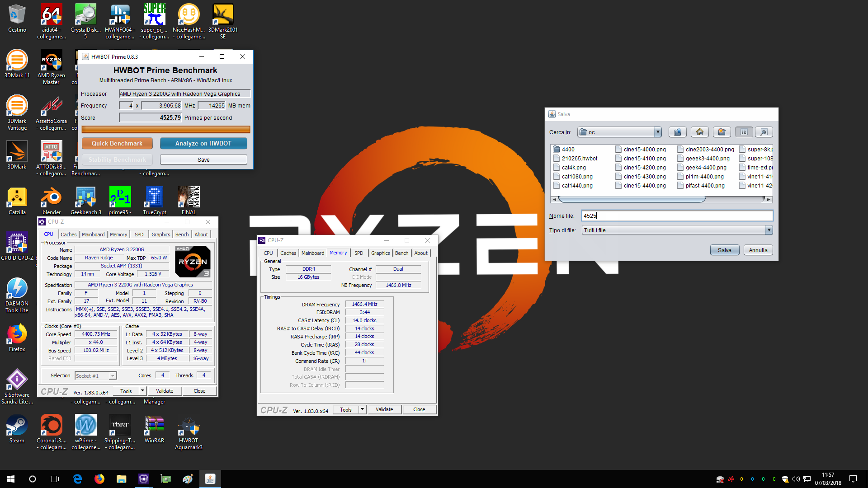The height and width of the screenshot is (488, 868).
Task: Select the 4400 folder in file list
Action: 564,149
